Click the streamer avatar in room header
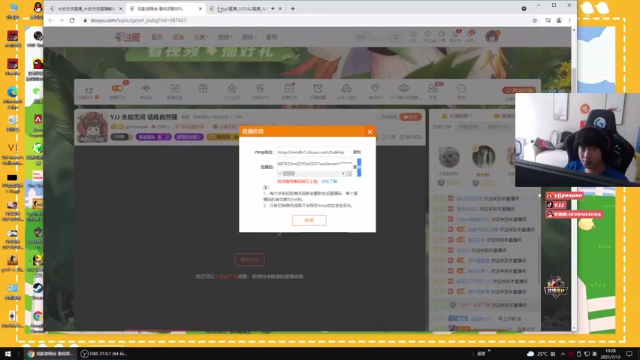 [x=93, y=127]
